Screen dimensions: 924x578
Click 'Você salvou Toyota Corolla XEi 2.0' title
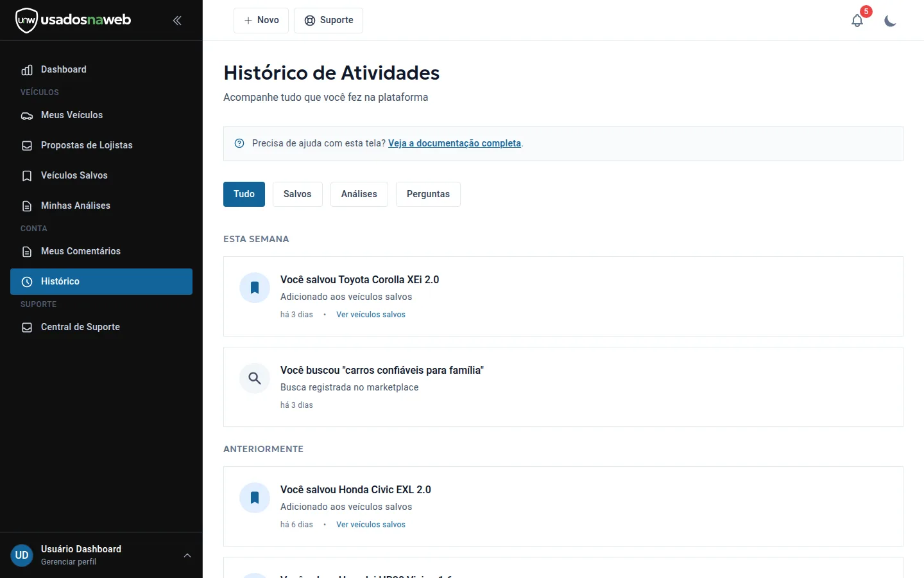coord(360,279)
